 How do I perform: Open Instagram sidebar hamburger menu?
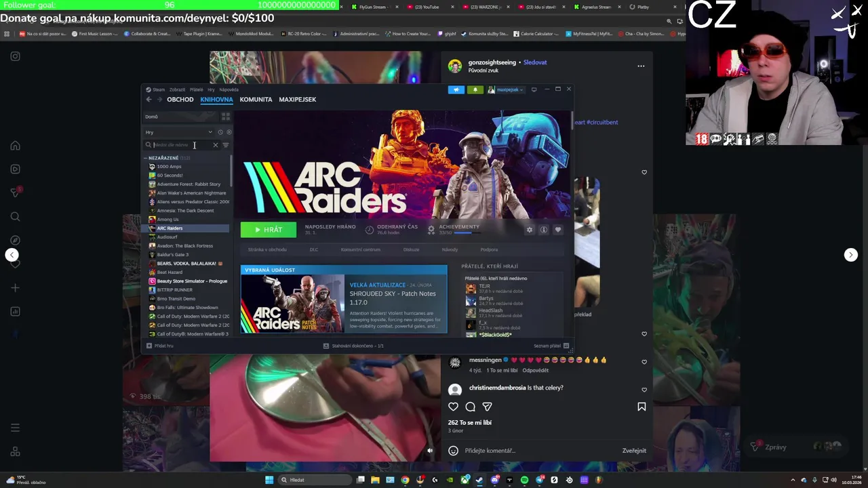pyautogui.click(x=15, y=428)
